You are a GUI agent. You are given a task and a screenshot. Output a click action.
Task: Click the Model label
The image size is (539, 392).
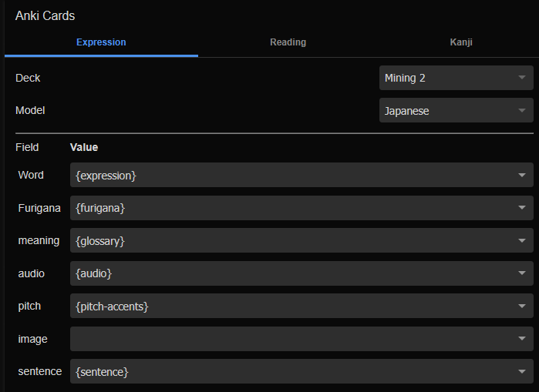pos(30,111)
